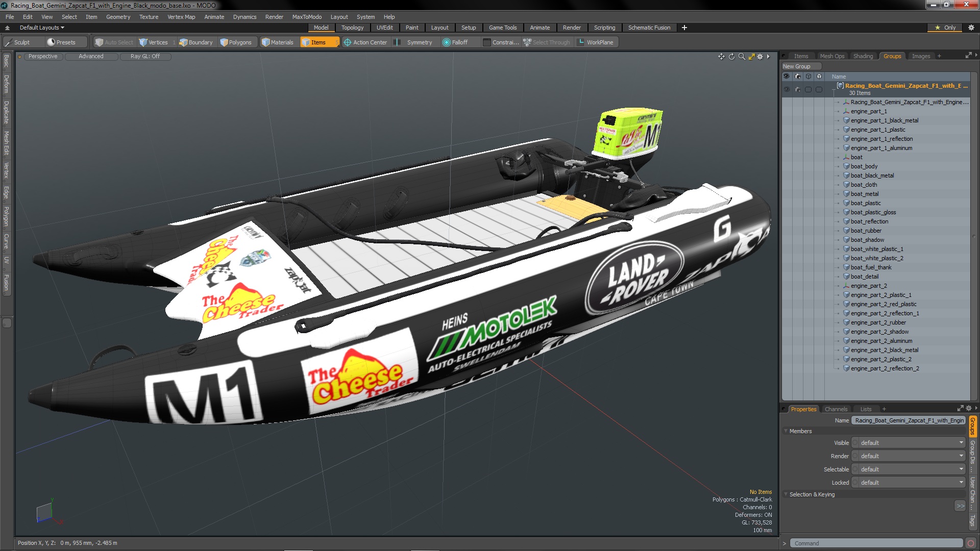Select Polygons selection mode

[236, 42]
